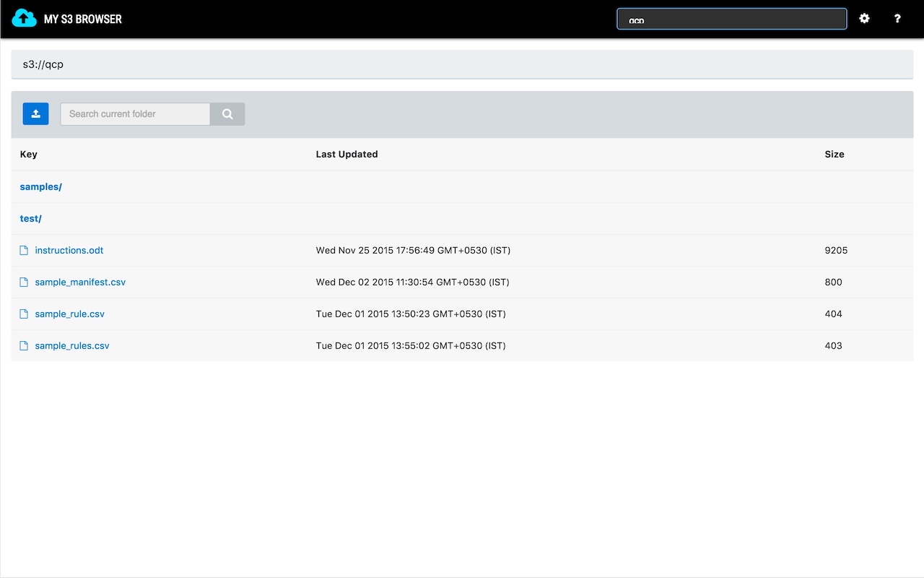Viewport: 924px width, 578px height.
Task: Open the sample_manifest.csv file
Action: click(x=80, y=282)
